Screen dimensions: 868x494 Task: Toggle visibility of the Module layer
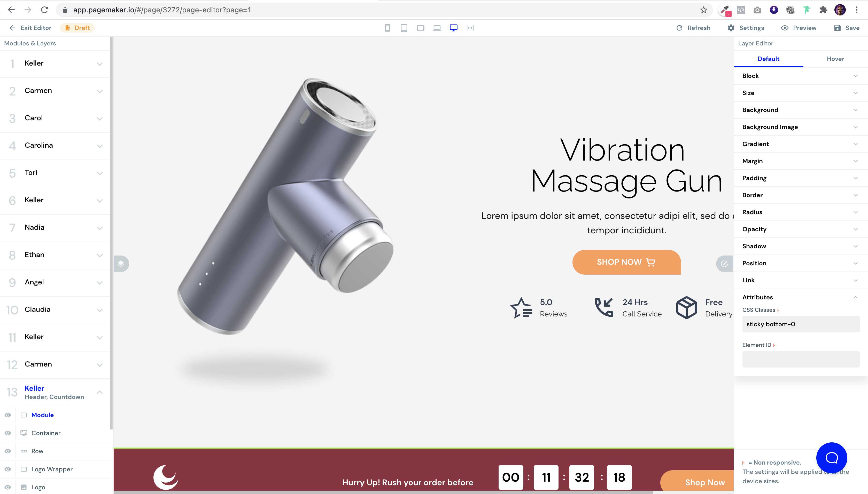[x=8, y=415]
